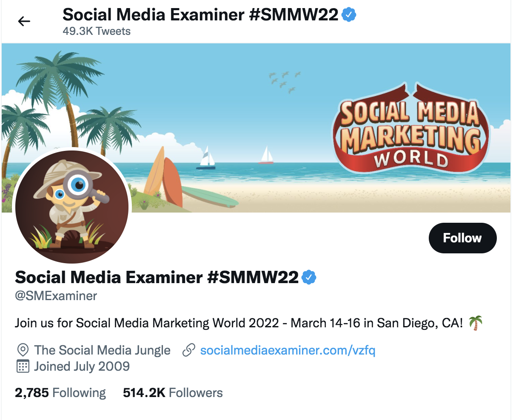The height and width of the screenshot is (420, 513).
Task: View the 2,785 Following list
Action: point(60,392)
